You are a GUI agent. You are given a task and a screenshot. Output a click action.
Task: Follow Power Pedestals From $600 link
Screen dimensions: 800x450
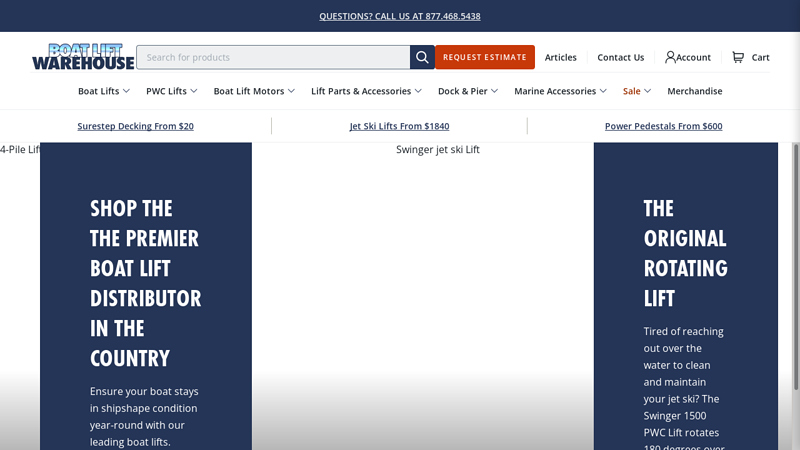pyautogui.click(x=663, y=126)
